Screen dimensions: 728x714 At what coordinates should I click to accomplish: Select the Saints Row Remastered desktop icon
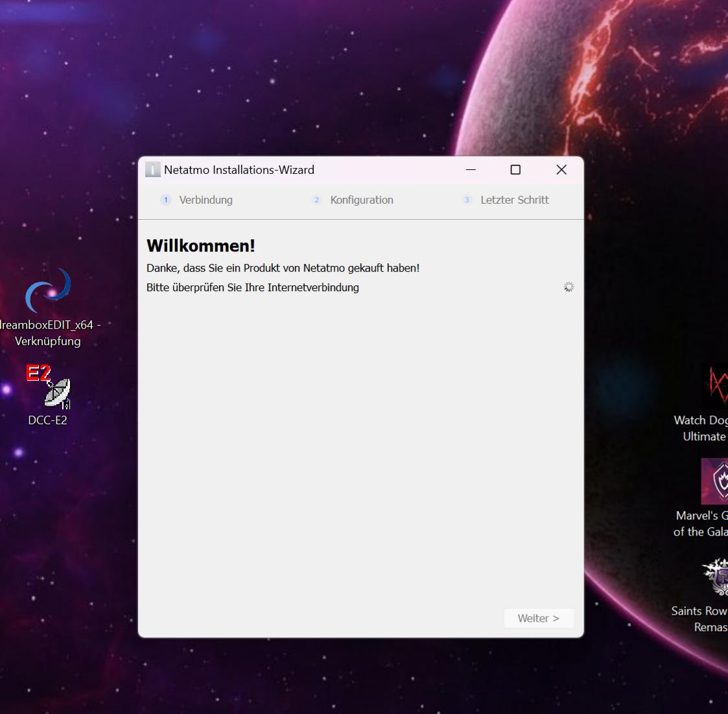click(x=715, y=577)
